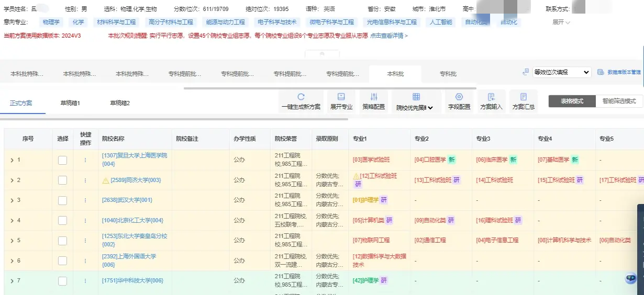Click the 物理学 major tag
This screenshot has width=644, height=295.
tap(51, 22)
